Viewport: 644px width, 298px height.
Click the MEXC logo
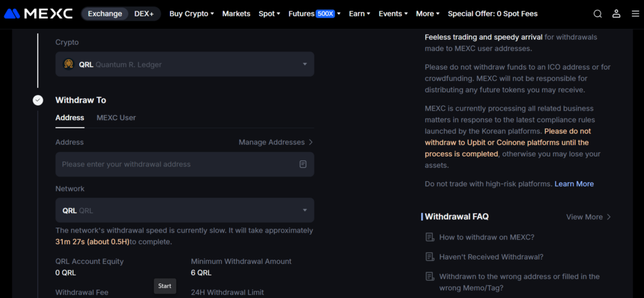[38, 13]
